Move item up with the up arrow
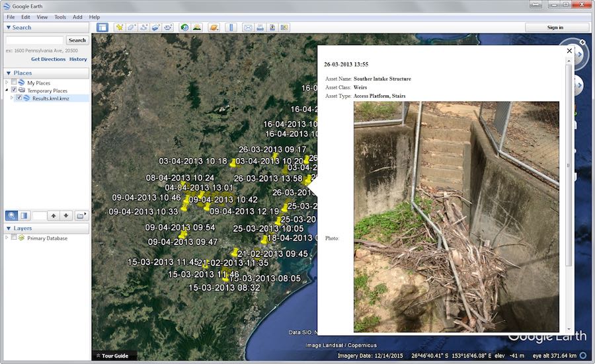Image resolution: width=595 pixels, height=364 pixels. [54, 216]
